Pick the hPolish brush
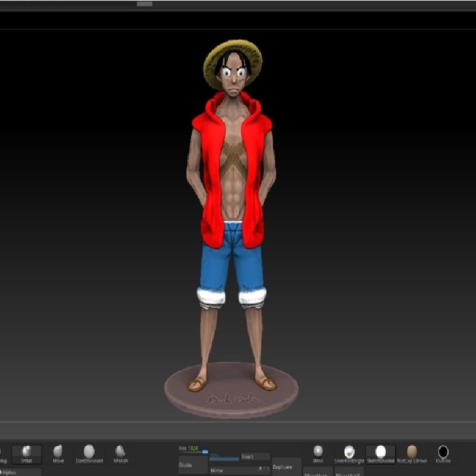This screenshot has width=476, height=476. coord(120,454)
